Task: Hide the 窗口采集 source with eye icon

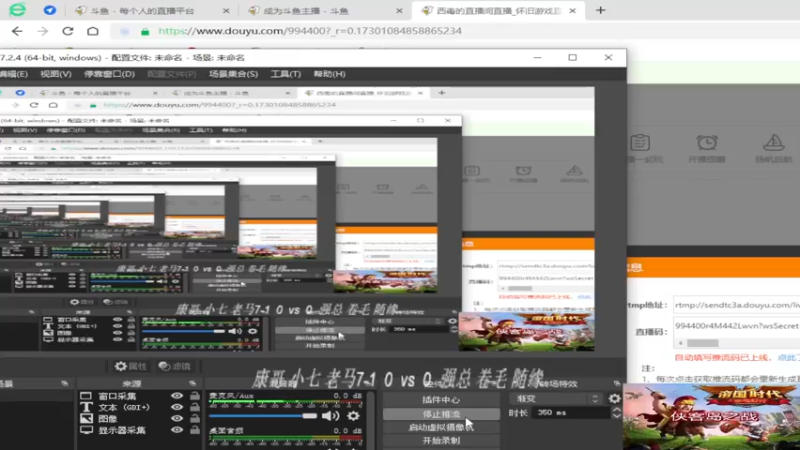Action: click(177, 396)
